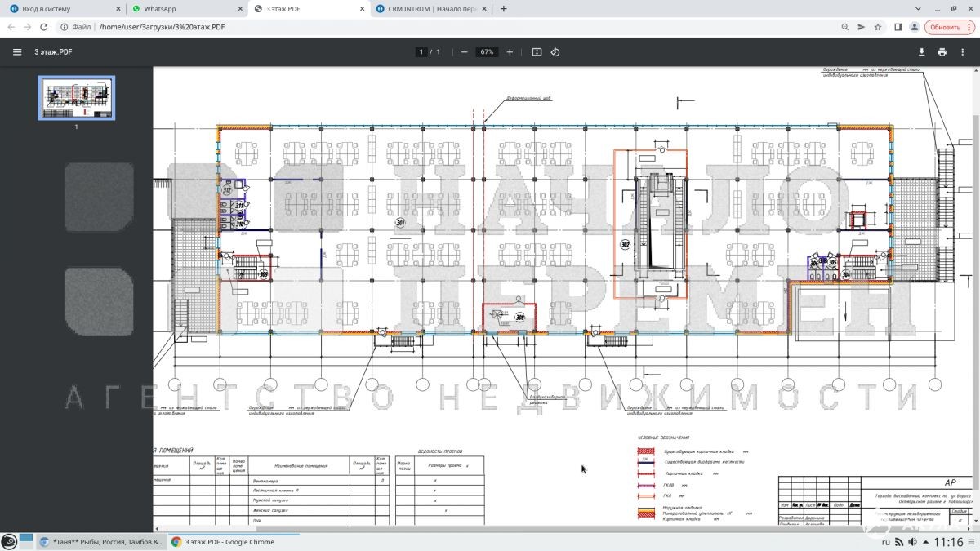Click the file info icon in address bar
The image size is (980, 551).
point(65,27)
